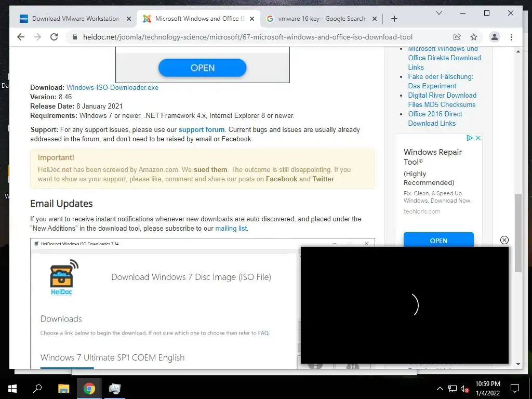Open Digital River Download Files MD5 Checksums

442,100
